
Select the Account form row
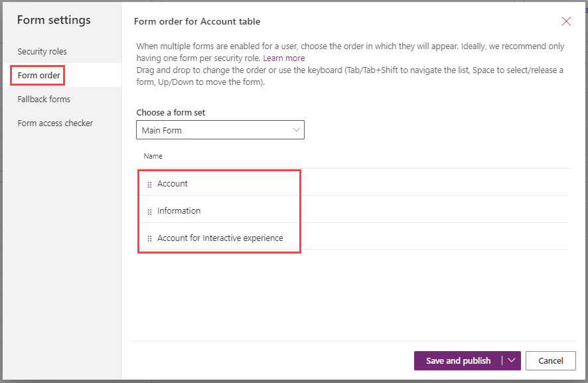click(352, 183)
